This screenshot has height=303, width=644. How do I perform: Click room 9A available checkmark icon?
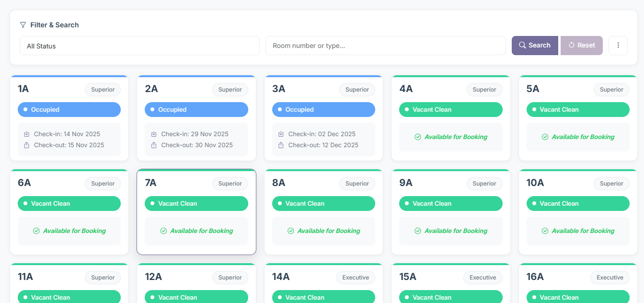click(418, 231)
